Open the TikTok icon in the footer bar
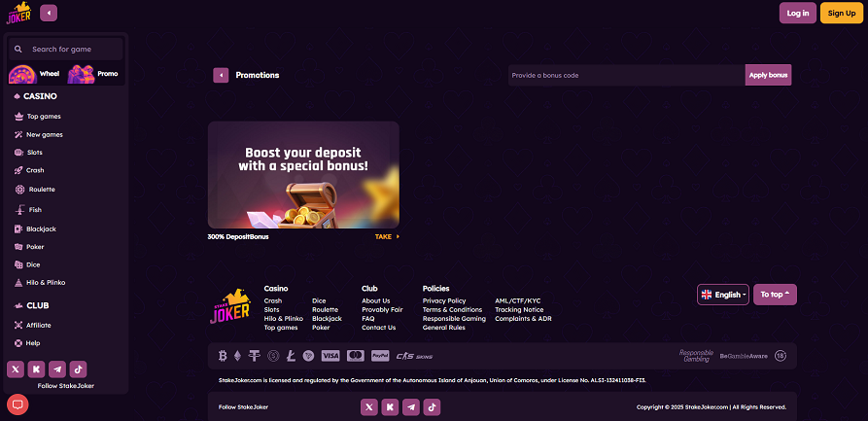868x421 pixels. pyautogui.click(x=432, y=407)
